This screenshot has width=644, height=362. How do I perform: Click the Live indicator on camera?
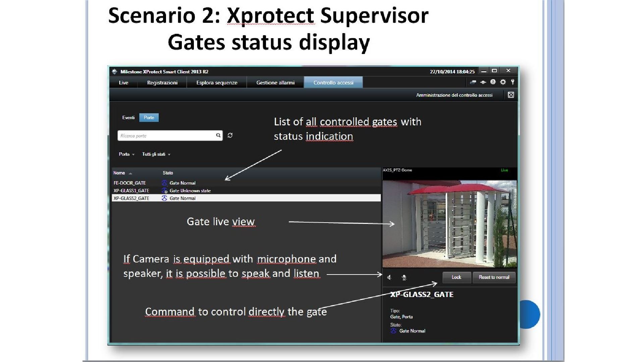coord(504,170)
